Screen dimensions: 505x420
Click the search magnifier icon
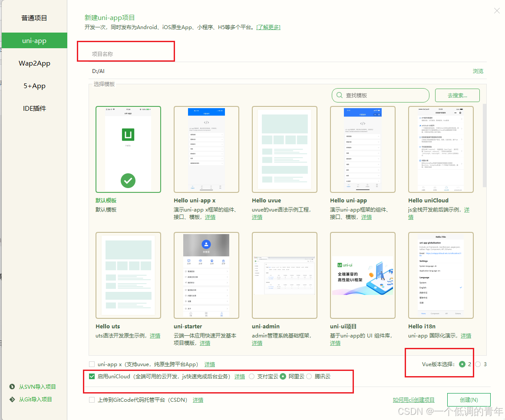click(x=339, y=96)
